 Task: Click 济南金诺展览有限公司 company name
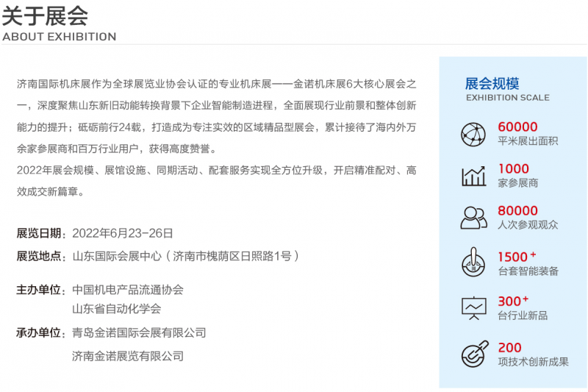pos(128,356)
